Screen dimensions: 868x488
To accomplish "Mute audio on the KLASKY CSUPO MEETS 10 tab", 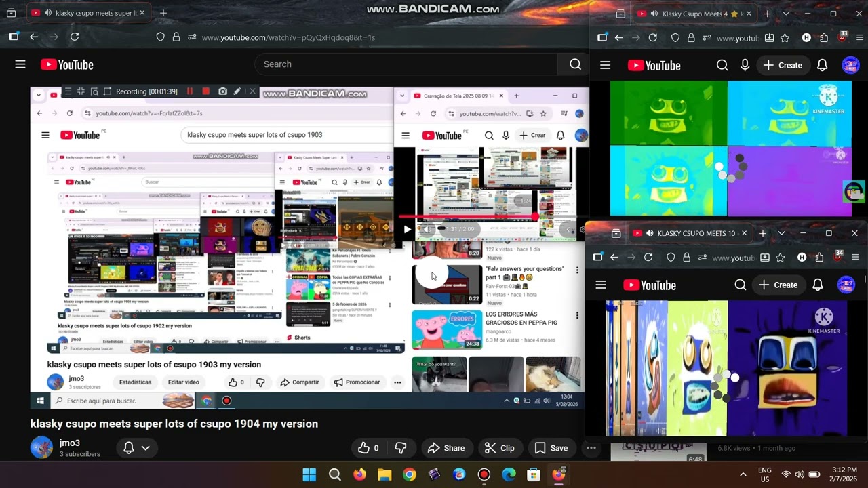I will (x=649, y=233).
